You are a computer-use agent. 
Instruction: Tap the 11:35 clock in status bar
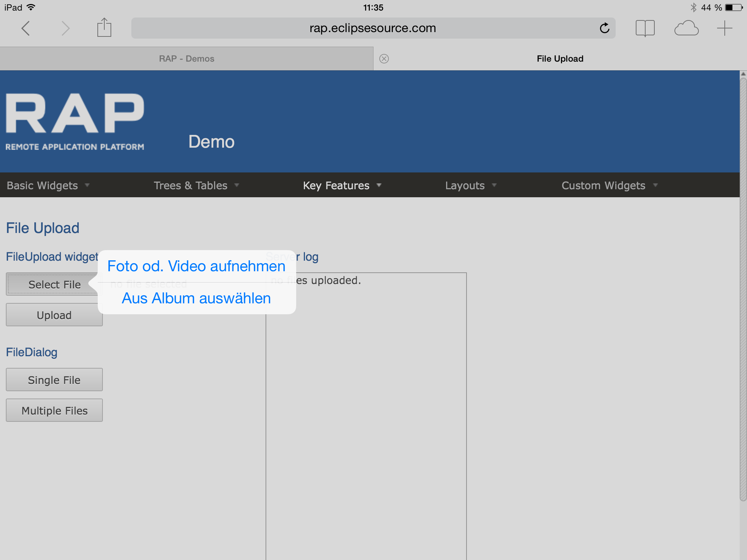(x=373, y=7)
